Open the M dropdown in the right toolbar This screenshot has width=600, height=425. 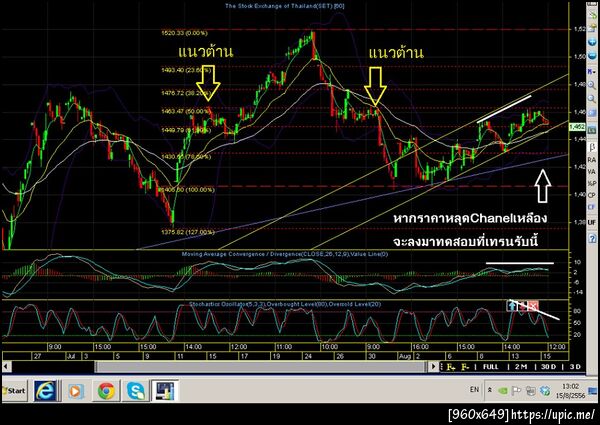coord(592,72)
